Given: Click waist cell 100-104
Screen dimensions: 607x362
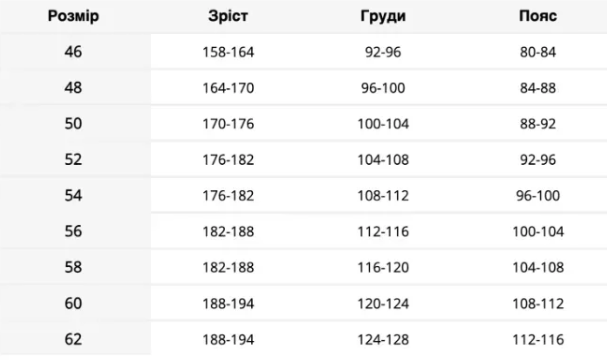Looking at the screenshot, I should [538, 232].
